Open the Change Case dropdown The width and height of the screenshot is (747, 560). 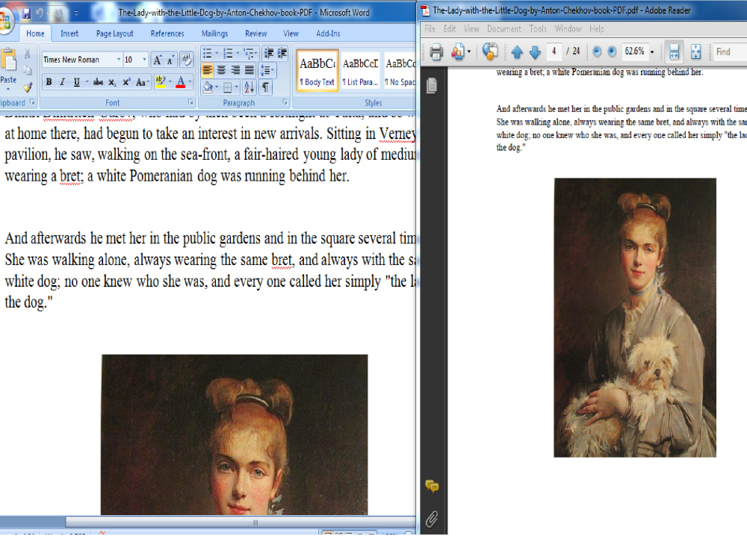[142, 82]
